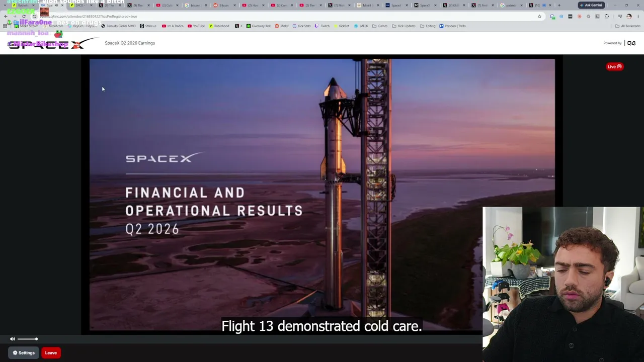Image resolution: width=644 pixels, height=362 pixels.
Task: Click the red Live indicator badge
Action: tap(614, 66)
